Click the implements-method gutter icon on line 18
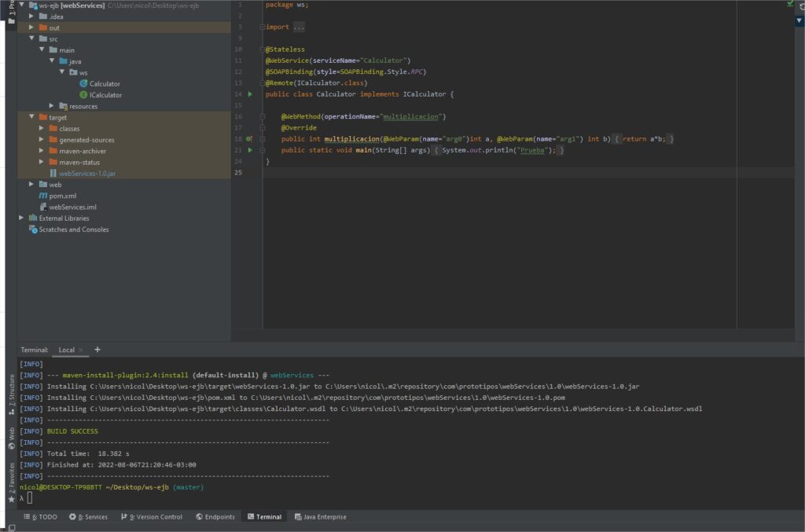The width and height of the screenshot is (805, 532). pos(249,139)
